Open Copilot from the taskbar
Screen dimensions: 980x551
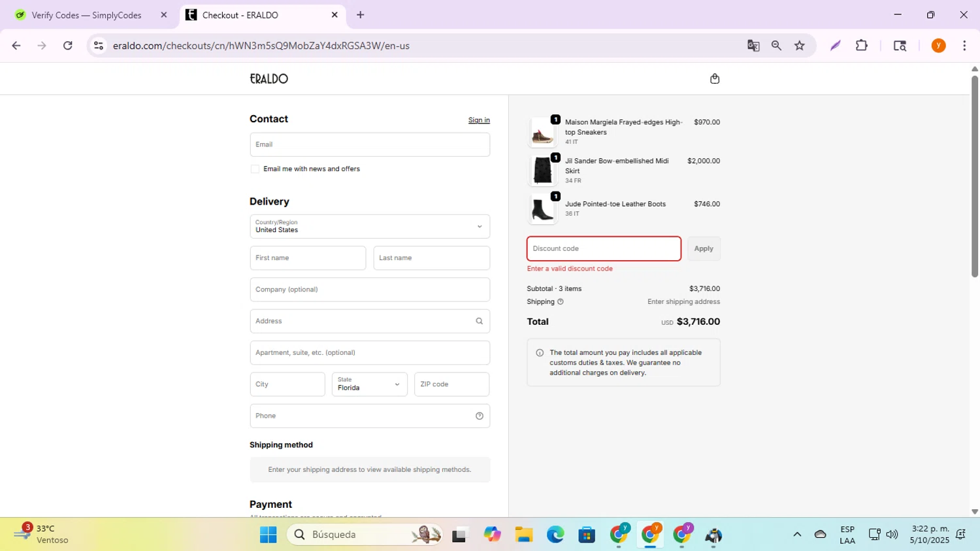(492, 535)
